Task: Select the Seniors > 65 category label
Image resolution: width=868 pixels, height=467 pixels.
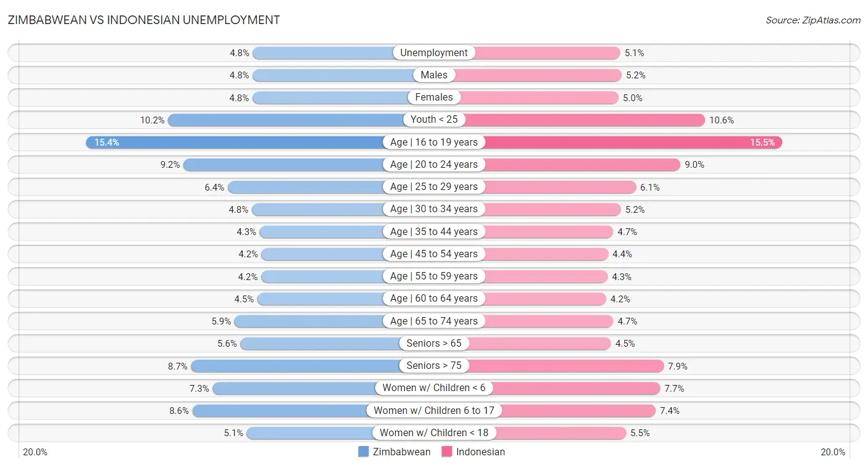Action: point(434,344)
